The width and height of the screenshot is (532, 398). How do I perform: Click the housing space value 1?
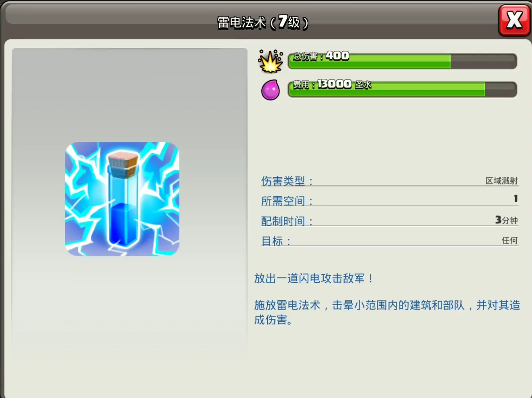pos(516,199)
